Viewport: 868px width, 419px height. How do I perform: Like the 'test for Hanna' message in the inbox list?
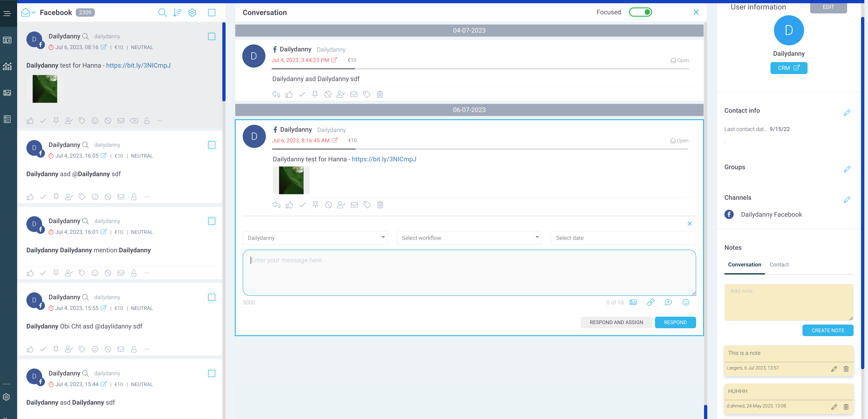(x=30, y=121)
